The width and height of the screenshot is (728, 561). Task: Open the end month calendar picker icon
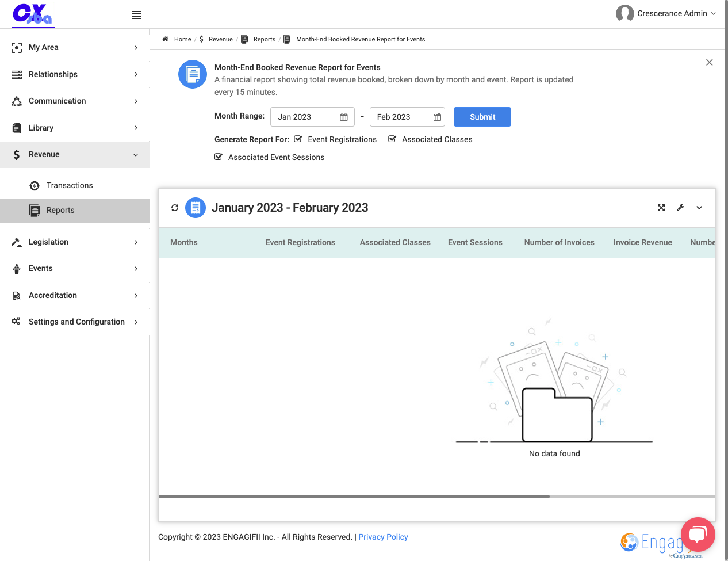(437, 117)
